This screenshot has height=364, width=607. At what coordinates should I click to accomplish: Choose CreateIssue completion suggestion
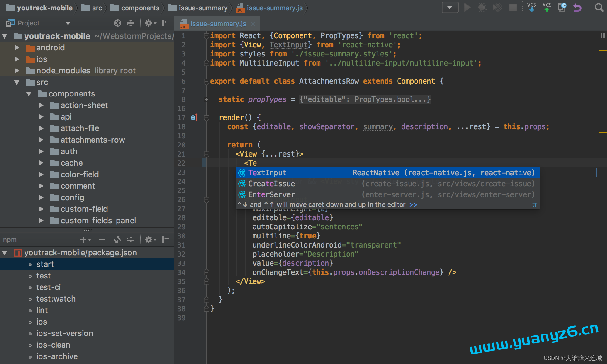(x=388, y=184)
